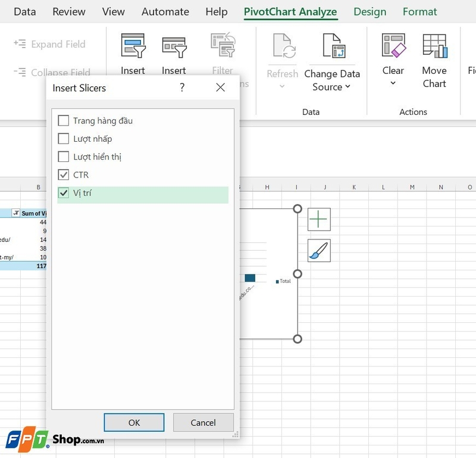This screenshot has width=476, height=458.
Task: Open Chart Styles with the brush icon
Action: (319, 250)
